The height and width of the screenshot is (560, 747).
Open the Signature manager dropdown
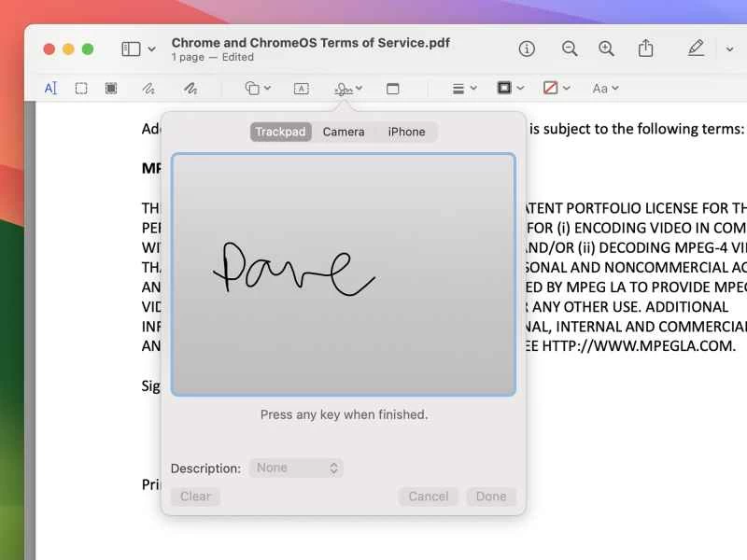point(346,88)
